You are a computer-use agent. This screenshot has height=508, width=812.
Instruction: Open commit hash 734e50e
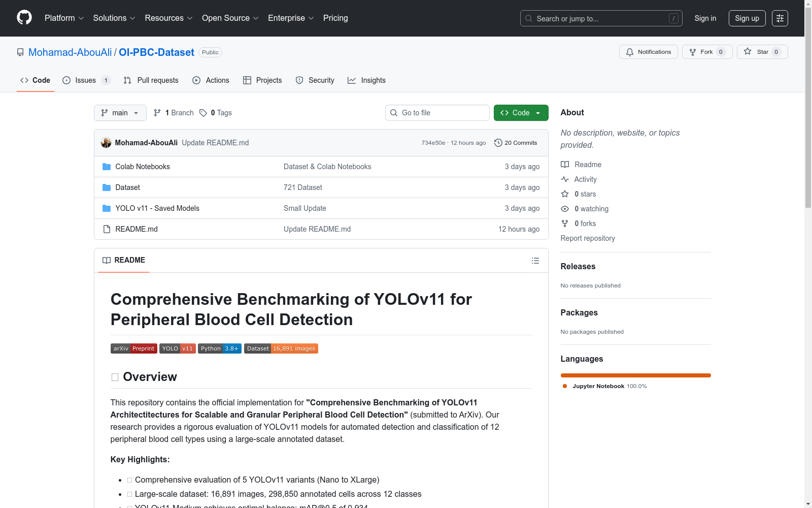coord(433,143)
